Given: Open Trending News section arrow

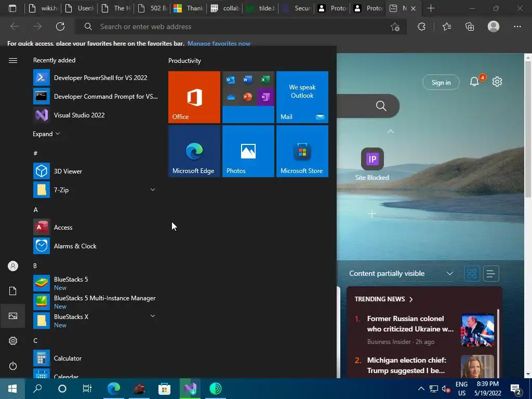Looking at the screenshot, I should [x=411, y=299].
